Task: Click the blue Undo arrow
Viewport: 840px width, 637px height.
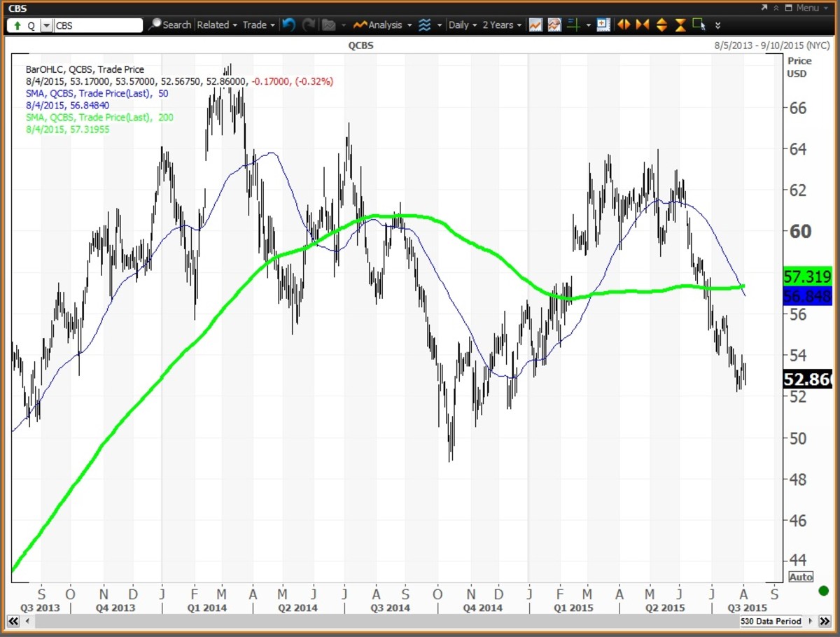Action: (x=288, y=24)
